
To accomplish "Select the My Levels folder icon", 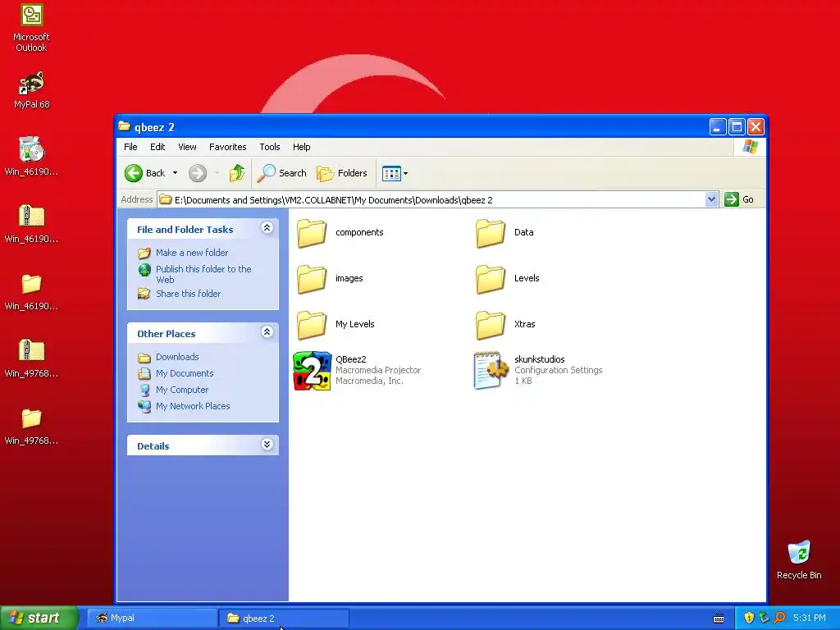I will (312, 325).
